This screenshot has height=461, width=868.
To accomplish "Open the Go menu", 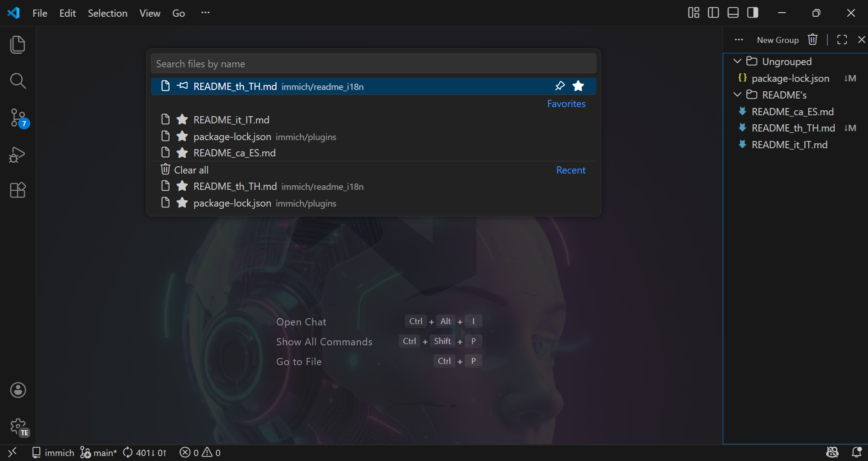I will (179, 13).
